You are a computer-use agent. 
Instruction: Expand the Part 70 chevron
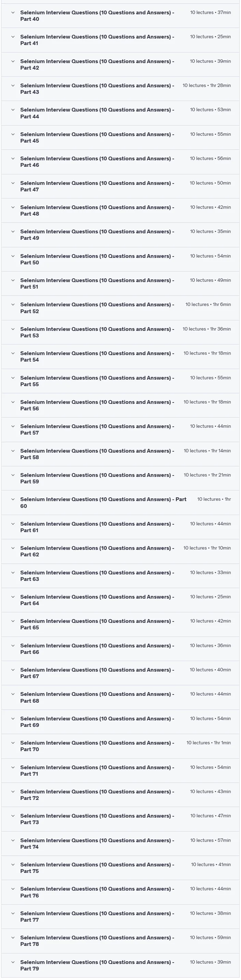coord(13,743)
